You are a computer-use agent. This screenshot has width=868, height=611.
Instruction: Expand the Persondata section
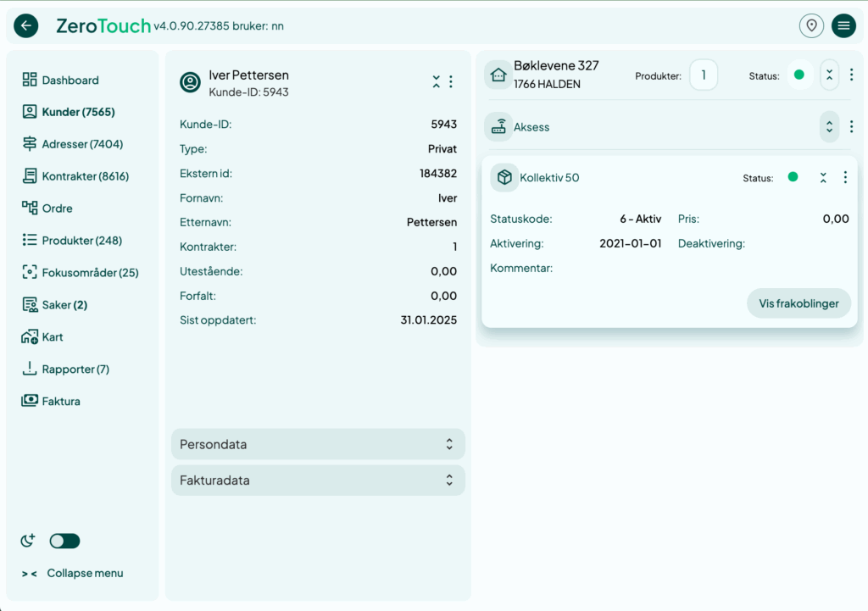pos(318,444)
